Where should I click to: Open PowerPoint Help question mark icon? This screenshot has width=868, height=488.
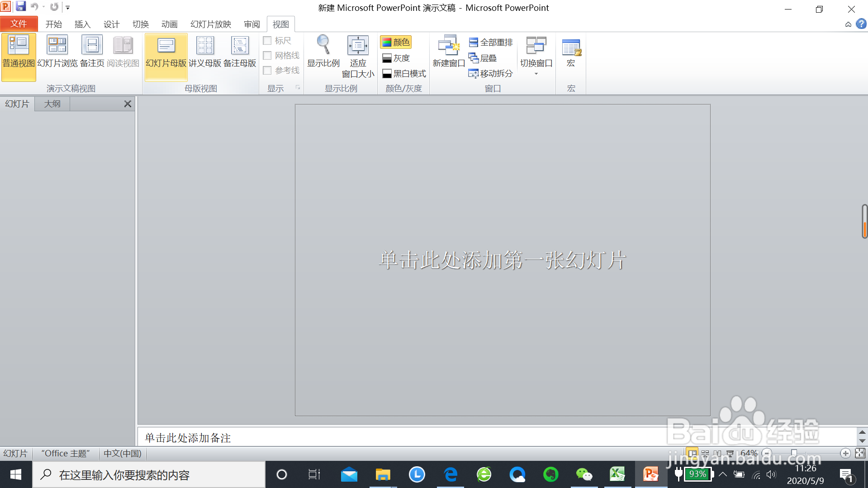pos(861,24)
